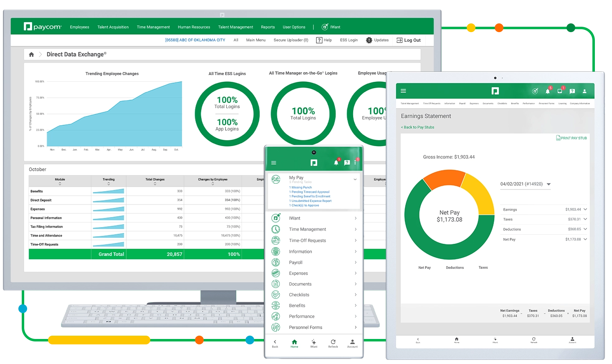The height and width of the screenshot is (364, 612).
Task: Expand the Earnings $1,903.44 row
Action: point(545,210)
